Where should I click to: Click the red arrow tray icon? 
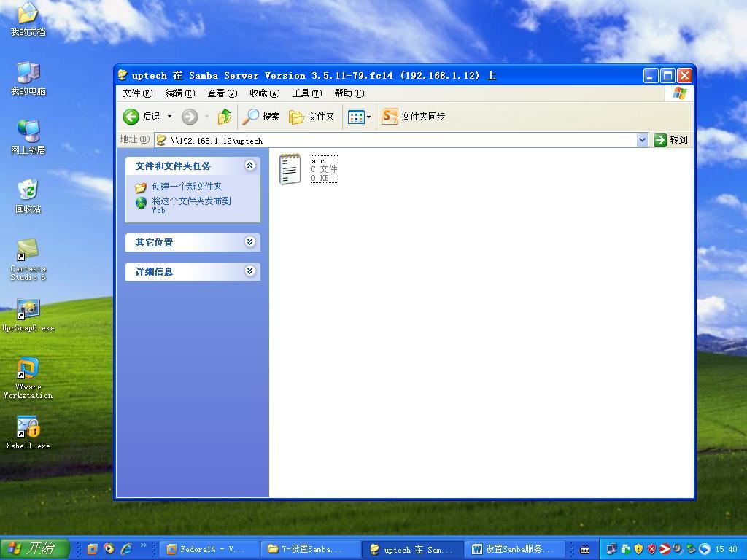click(665, 549)
